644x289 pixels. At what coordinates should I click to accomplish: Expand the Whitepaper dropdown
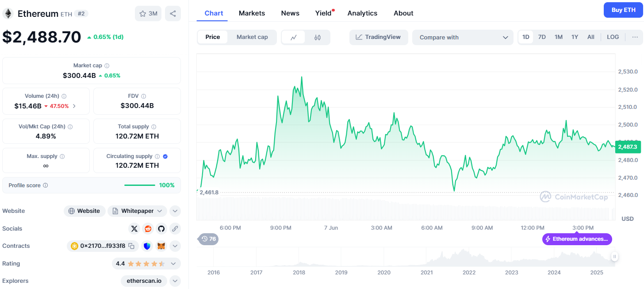(138, 211)
